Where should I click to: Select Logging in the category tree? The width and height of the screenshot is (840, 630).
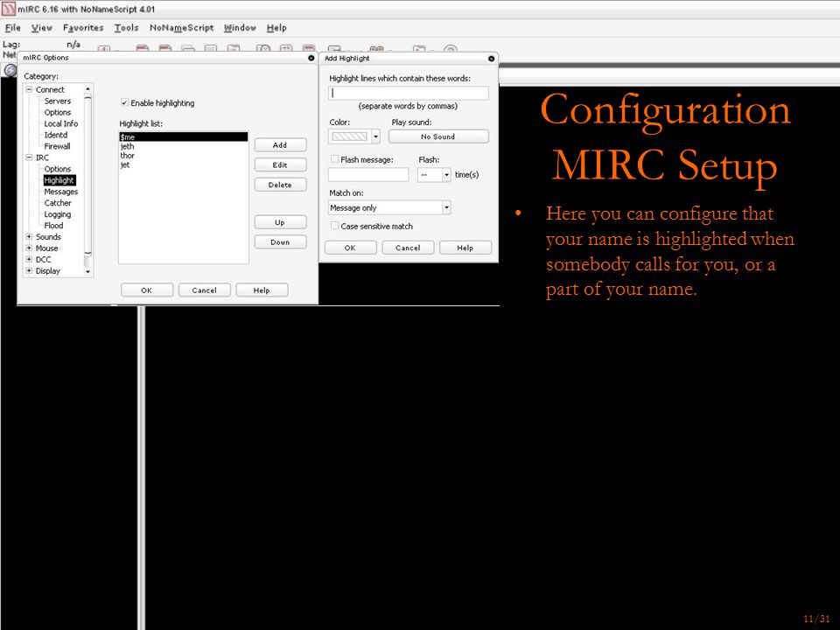pyautogui.click(x=58, y=214)
